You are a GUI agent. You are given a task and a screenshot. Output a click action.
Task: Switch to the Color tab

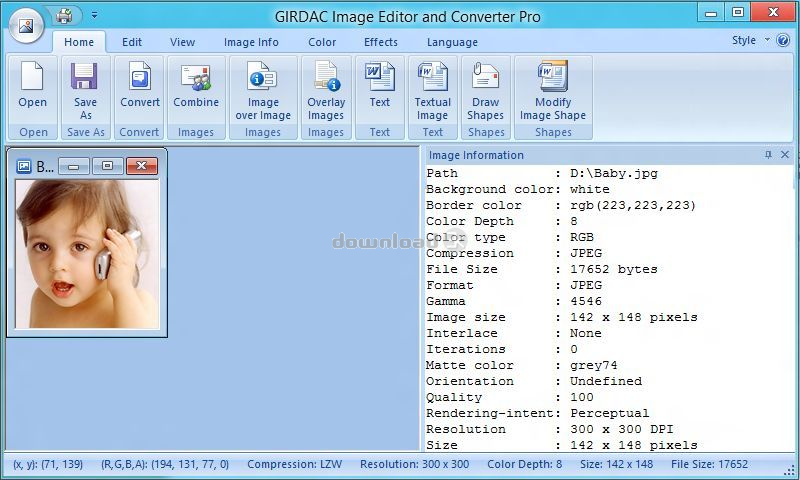322,42
